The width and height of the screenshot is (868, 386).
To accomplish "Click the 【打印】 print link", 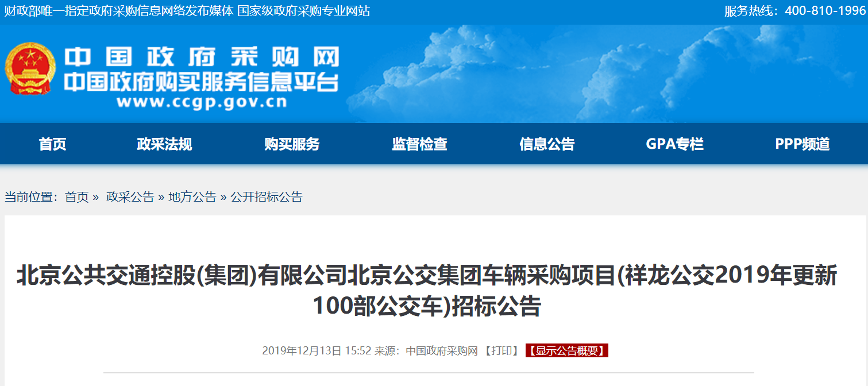I will pos(501,351).
